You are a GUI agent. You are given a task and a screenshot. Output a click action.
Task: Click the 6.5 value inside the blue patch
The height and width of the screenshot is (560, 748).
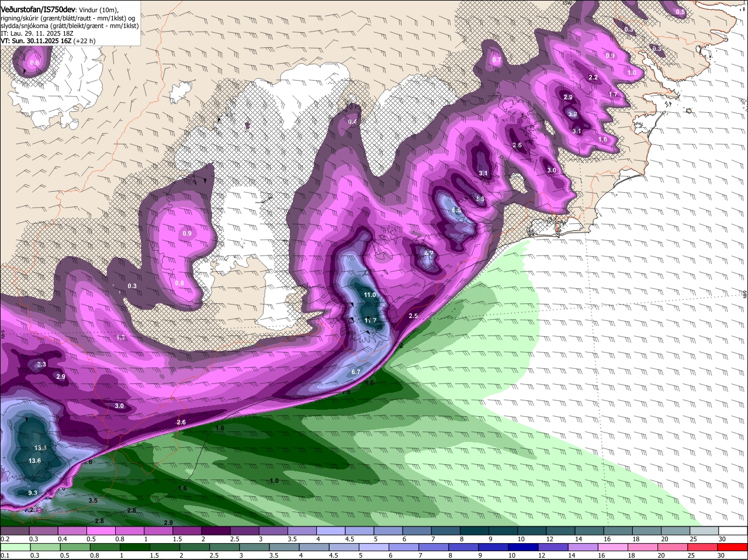tap(457, 210)
